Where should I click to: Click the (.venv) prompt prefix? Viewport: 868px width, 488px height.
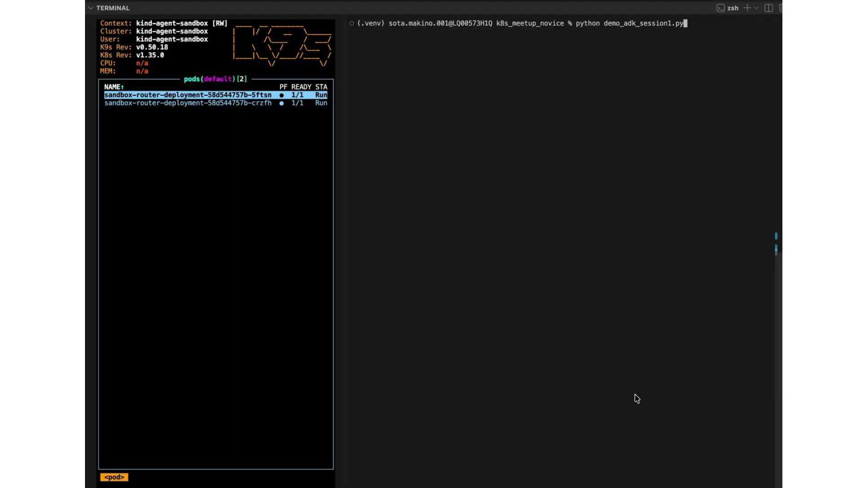tap(371, 23)
